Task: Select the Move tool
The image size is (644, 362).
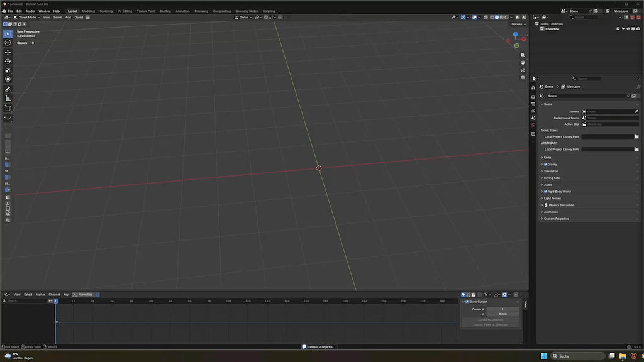Action: tap(8, 53)
